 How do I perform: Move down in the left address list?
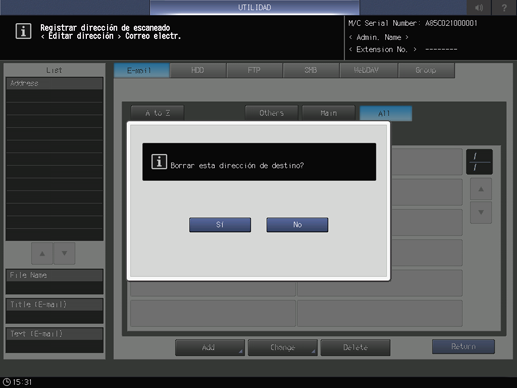tap(64, 254)
